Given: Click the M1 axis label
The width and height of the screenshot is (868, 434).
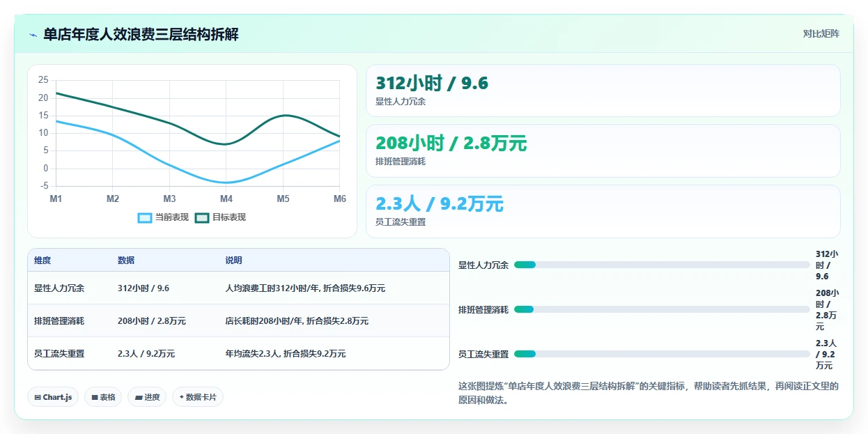Looking at the screenshot, I should (x=56, y=199).
